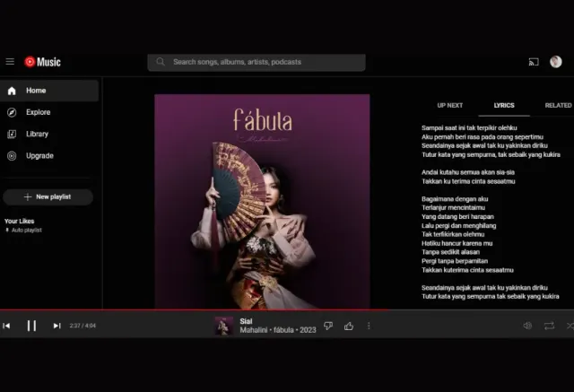Click lyric line 'Lalu pergi dan menghilang'
This screenshot has width=574, height=392.
pyautogui.click(x=458, y=226)
